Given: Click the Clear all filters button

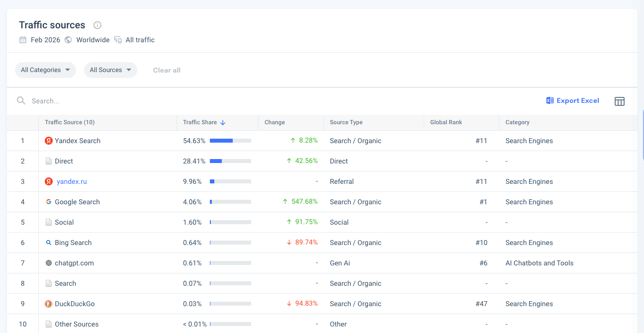Looking at the screenshot, I should [x=167, y=70].
